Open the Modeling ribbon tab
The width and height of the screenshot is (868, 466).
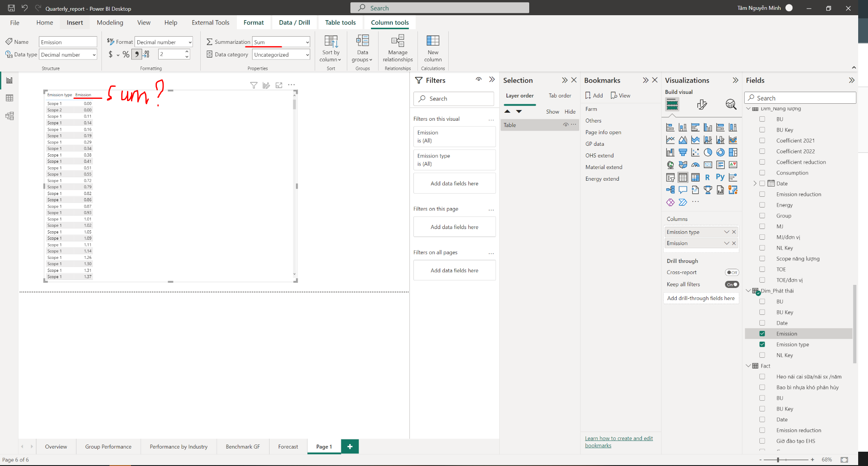click(x=110, y=22)
